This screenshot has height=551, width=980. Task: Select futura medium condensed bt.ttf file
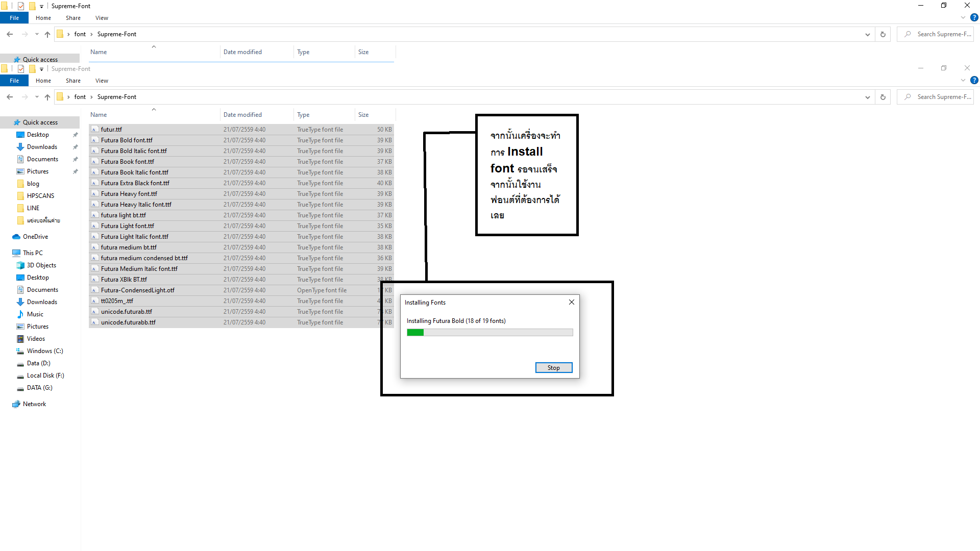[x=241, y=258]
